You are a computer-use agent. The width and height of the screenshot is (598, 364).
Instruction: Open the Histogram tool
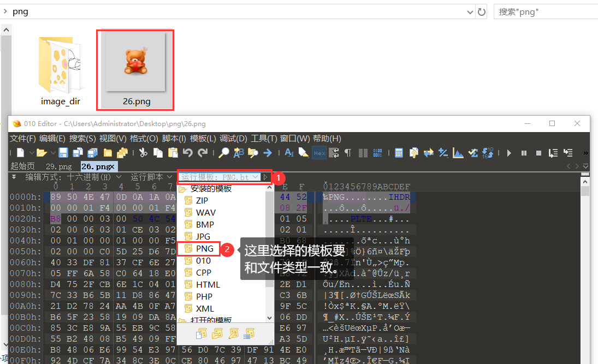point(458,153)
